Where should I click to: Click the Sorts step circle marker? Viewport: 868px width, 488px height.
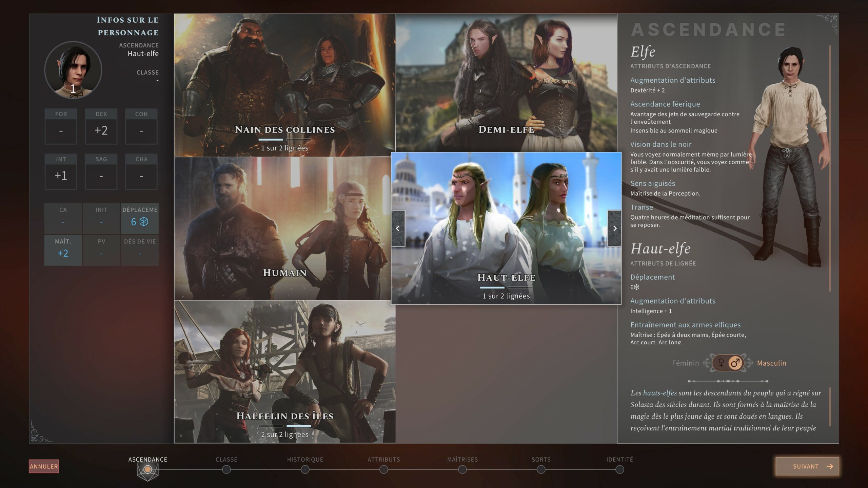tap(541, 470)
